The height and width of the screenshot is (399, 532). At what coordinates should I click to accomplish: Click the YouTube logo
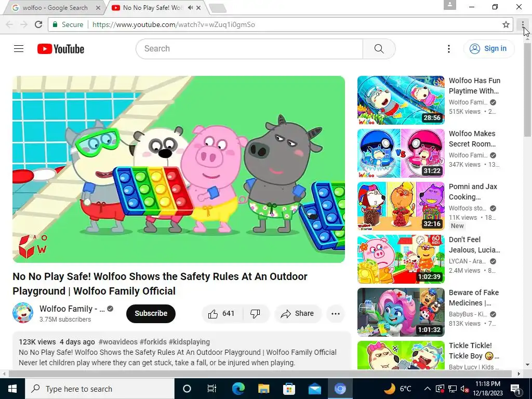click(61, 49)
